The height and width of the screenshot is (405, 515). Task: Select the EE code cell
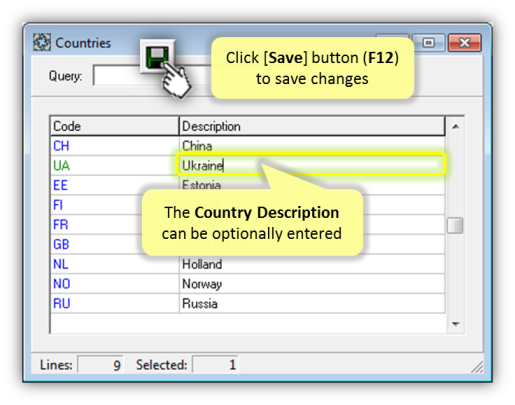tap(114, 185)
